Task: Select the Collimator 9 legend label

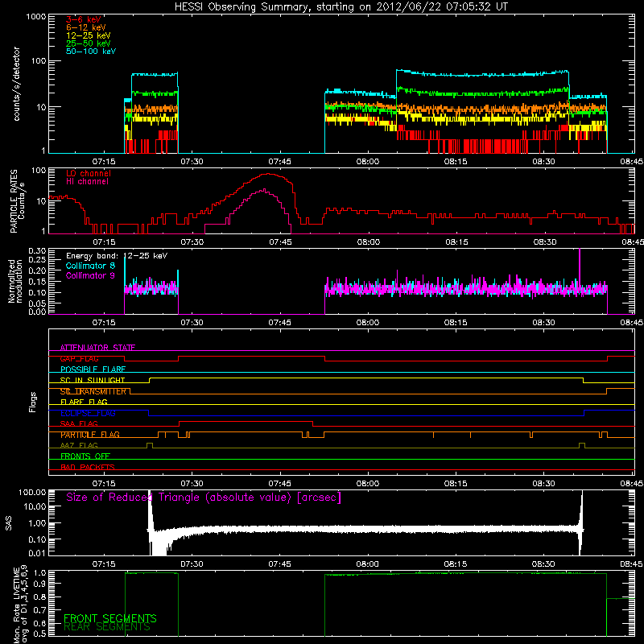Action: [90, 275]
